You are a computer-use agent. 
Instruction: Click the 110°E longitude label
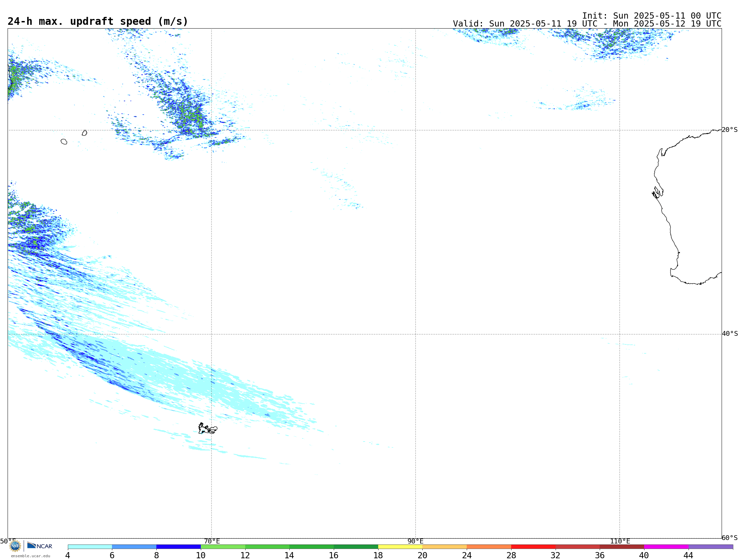click(620, 541)
